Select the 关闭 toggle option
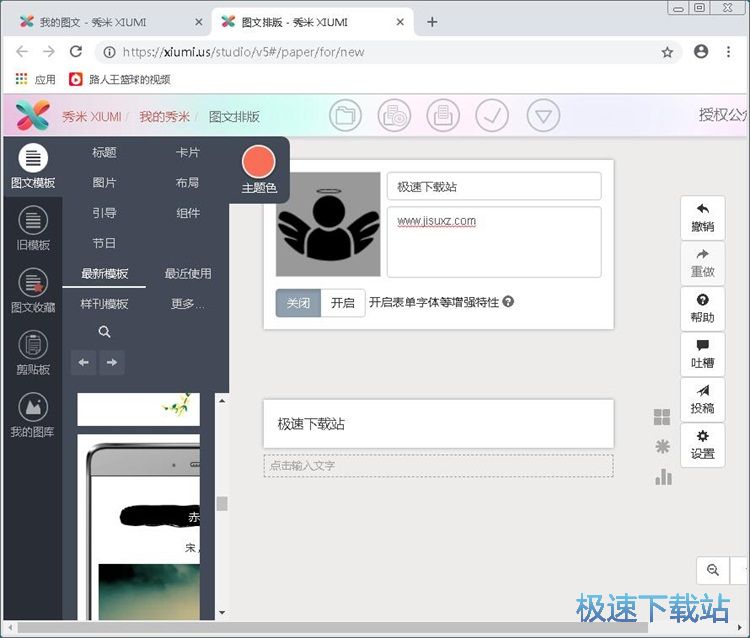Image resolution: width=750 pixels, height=638 pixels. [x=298, y=303]
